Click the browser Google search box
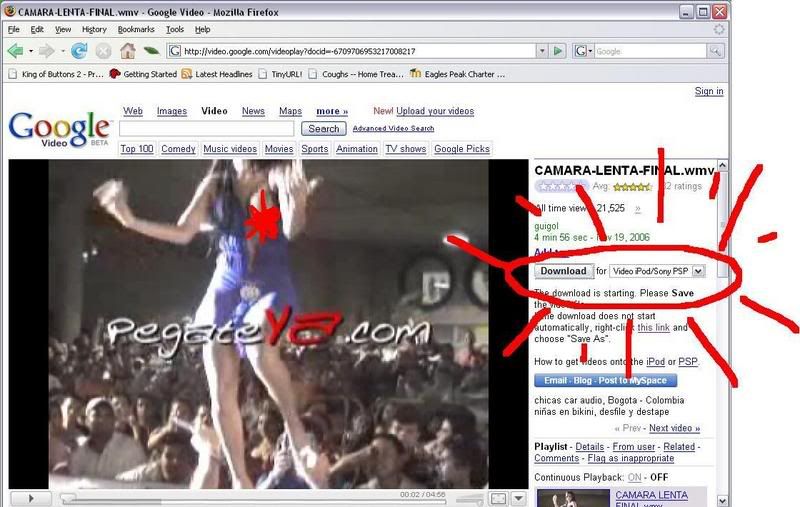 (650, 51)
